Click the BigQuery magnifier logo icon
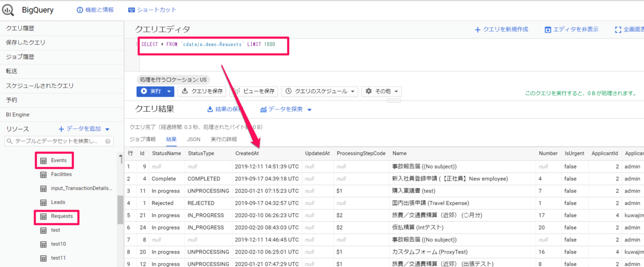This screenshot has width=644, height=267. pyautogui.click(x=8, y=10)
